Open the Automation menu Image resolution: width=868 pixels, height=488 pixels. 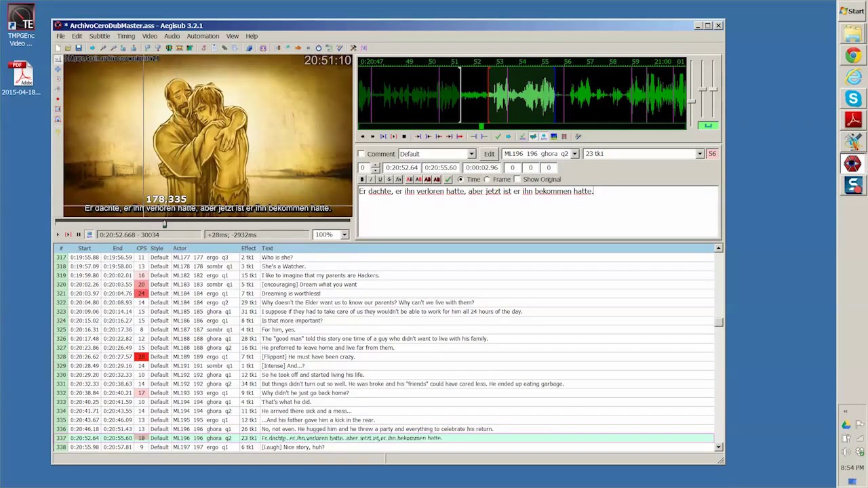click(x=203, y=36)
